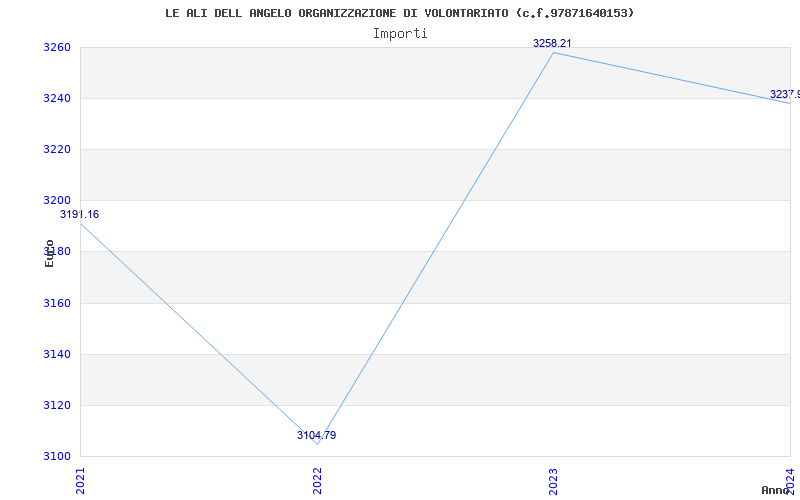Click y-axis value 3100
This screenshot has height=500, width=800.
coord(56,456)
